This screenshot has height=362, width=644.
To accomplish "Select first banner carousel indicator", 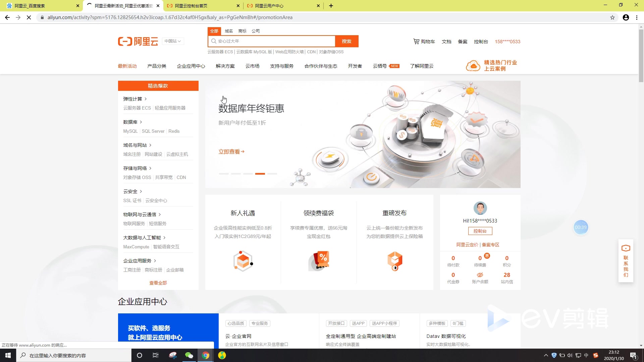I will pos(224,174).
